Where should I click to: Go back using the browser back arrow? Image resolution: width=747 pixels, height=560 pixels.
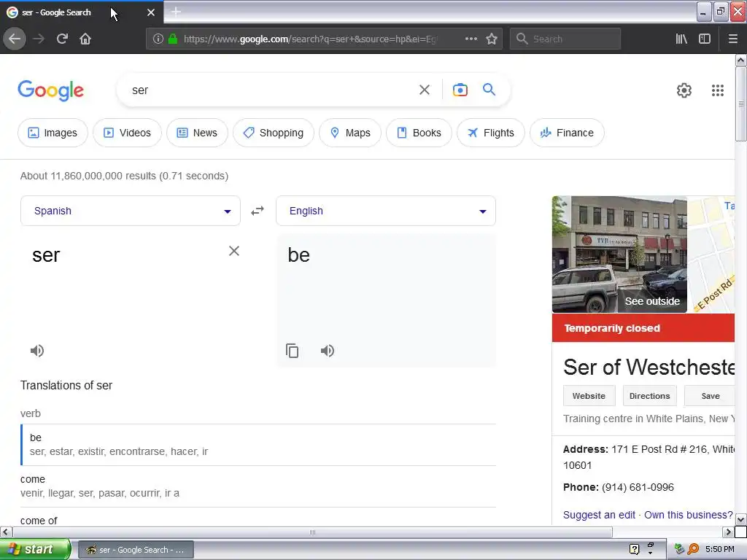tap(15, 39)
